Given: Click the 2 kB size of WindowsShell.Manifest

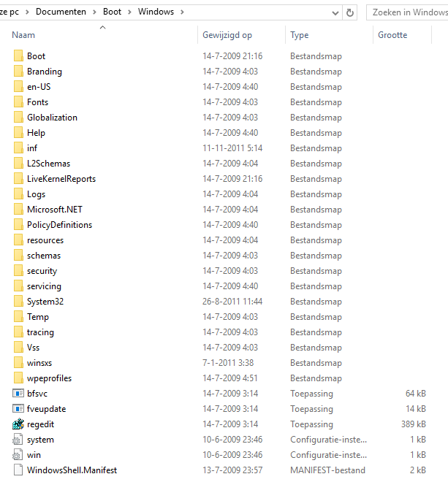Looking at the screenshot, I should (x=418, y=470).
